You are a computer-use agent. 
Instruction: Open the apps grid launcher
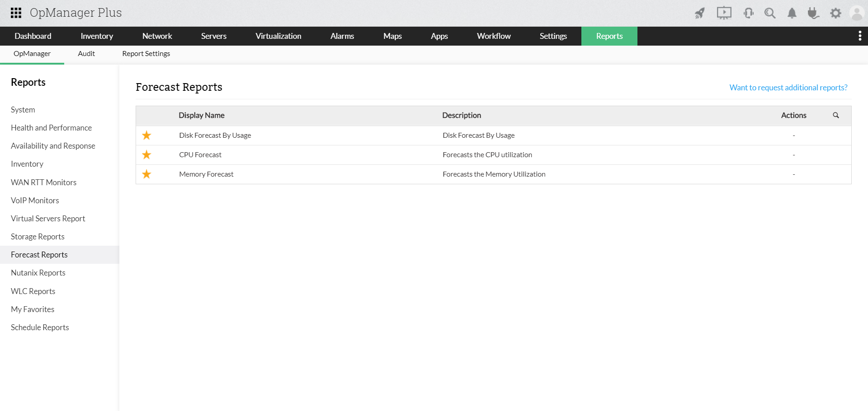[x=15, y=13]
